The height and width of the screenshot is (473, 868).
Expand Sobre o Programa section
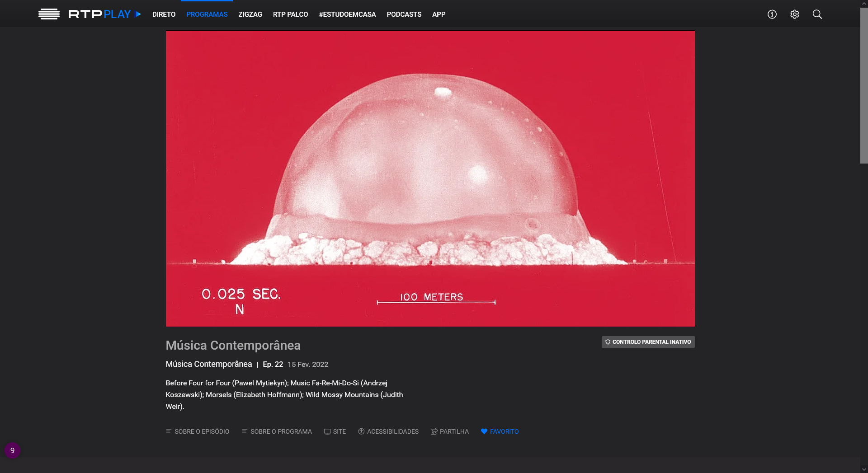(277, 431)
